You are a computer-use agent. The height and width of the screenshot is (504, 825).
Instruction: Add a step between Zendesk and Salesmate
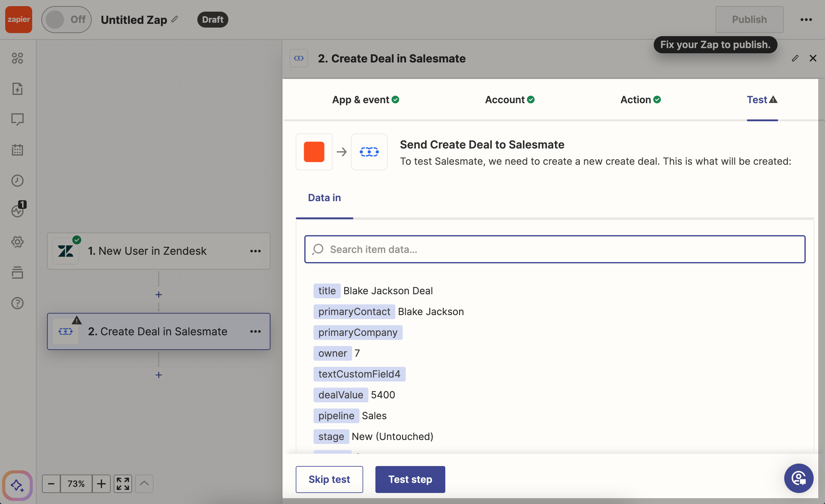[159, 295]
